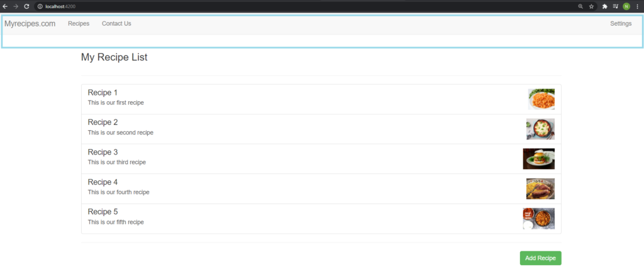The width and height of the screenshot is (644, 279).
Task: Click the green Add Recipe button
Action: click(x=540, y=258)
